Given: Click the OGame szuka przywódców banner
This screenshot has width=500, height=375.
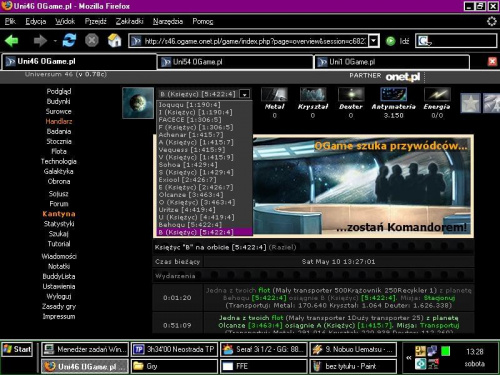Looking at the screenshot, I should pyautogui.click(x=362, y=186).
